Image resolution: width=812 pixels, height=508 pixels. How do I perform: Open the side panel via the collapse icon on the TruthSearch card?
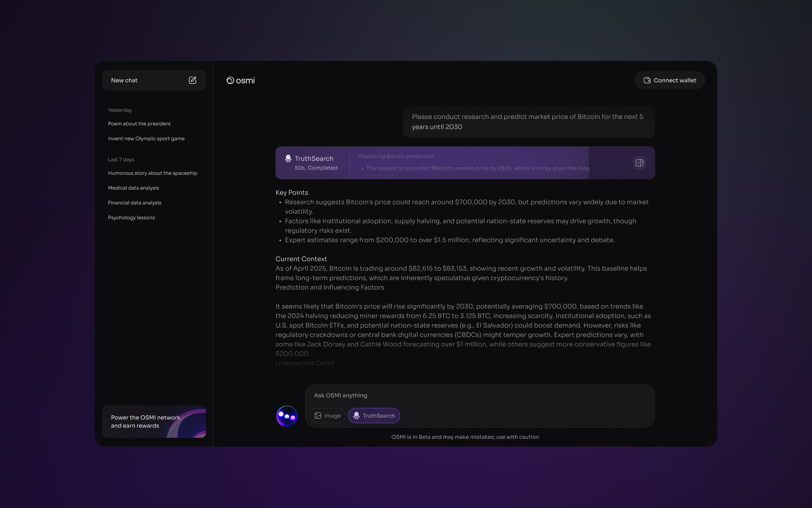(639, 163)
